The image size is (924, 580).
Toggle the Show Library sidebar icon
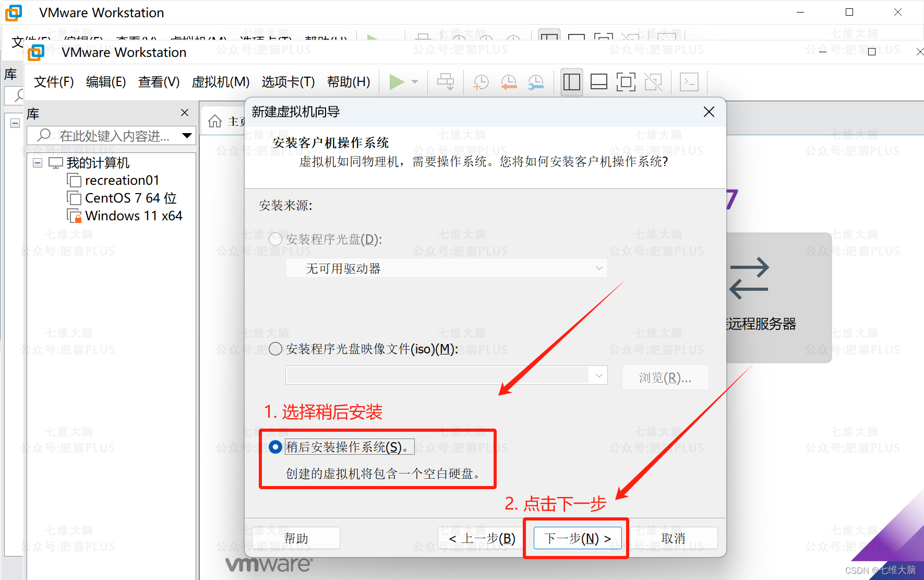(572, 82)
